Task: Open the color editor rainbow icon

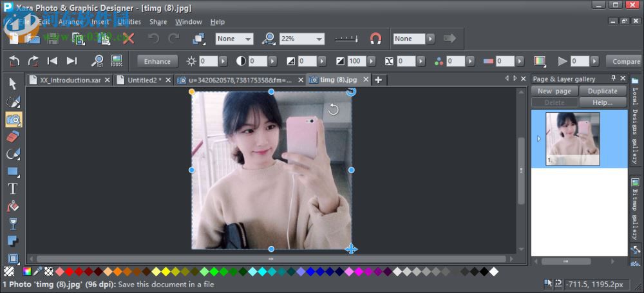Action: point(26,271)
